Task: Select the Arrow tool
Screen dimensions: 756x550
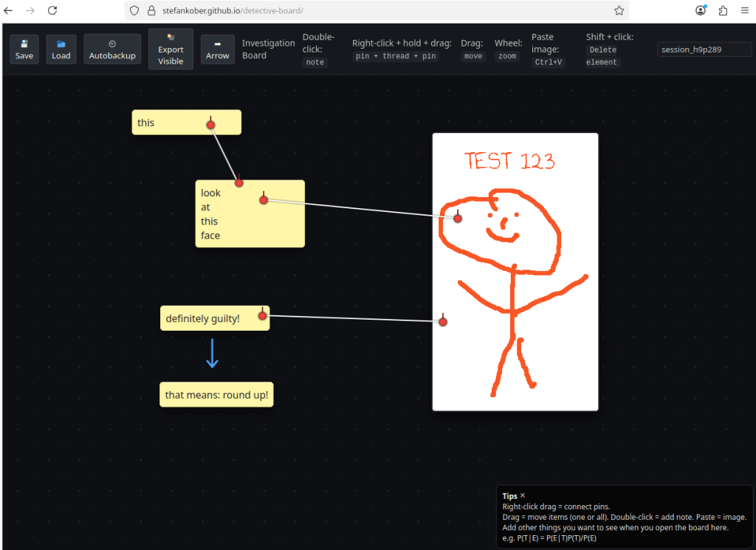Action: tap(217, 49)
